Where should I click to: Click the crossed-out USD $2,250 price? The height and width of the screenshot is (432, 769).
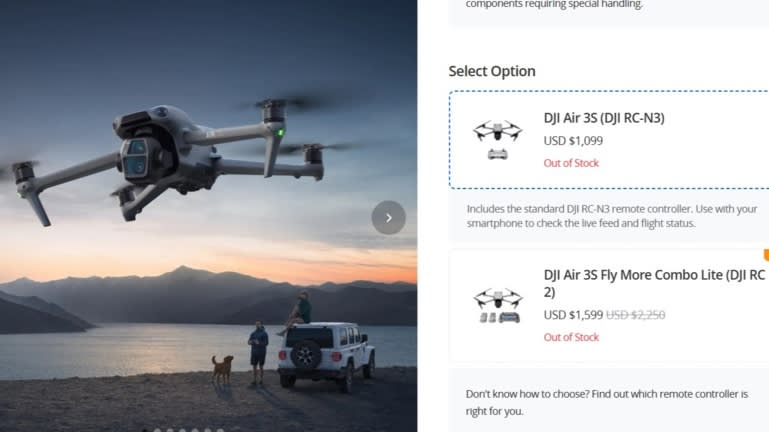point(636,315)
